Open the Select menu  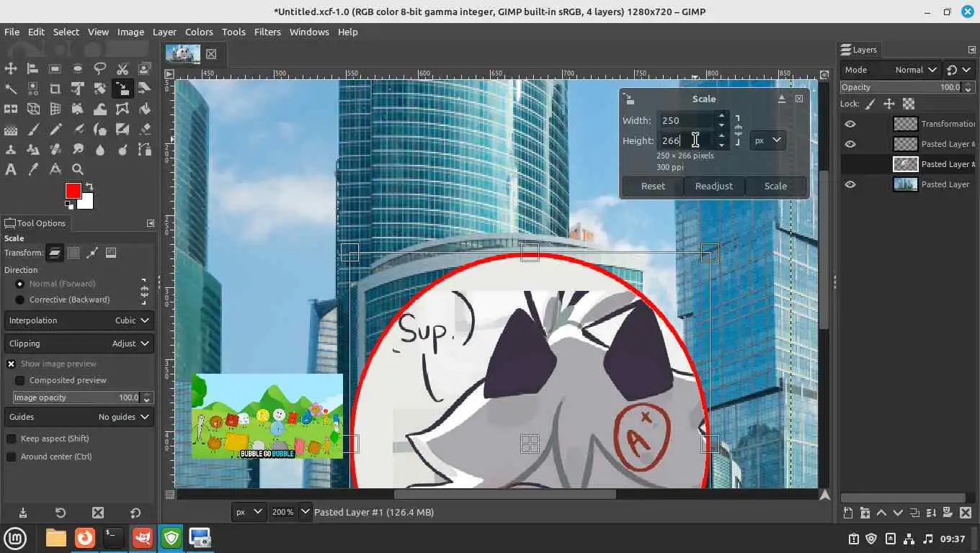tap(66, 32)
